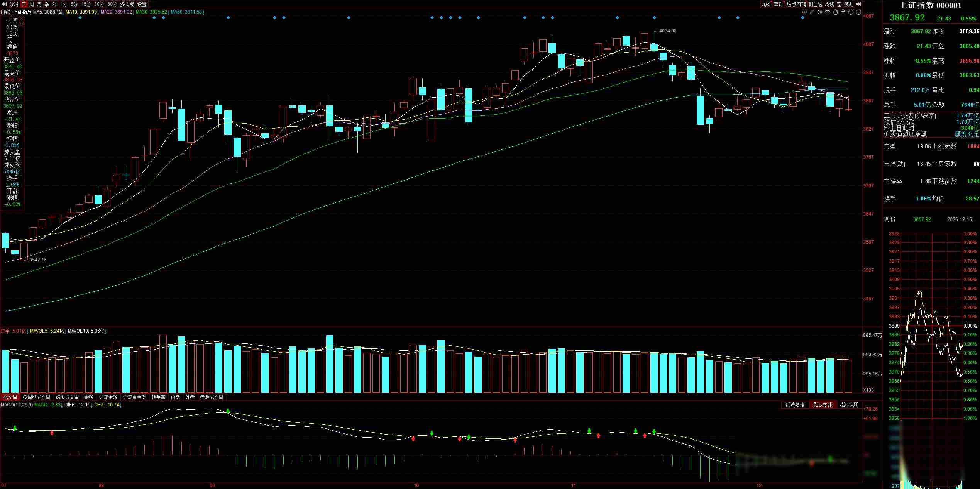
Task: Click the top-left collapse arrow icon
Action: coord(5,4)
